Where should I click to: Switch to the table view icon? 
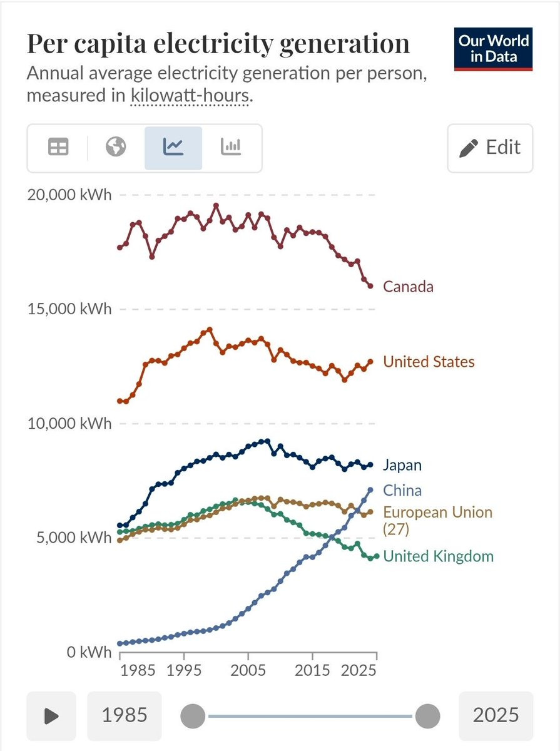[58, 148]
